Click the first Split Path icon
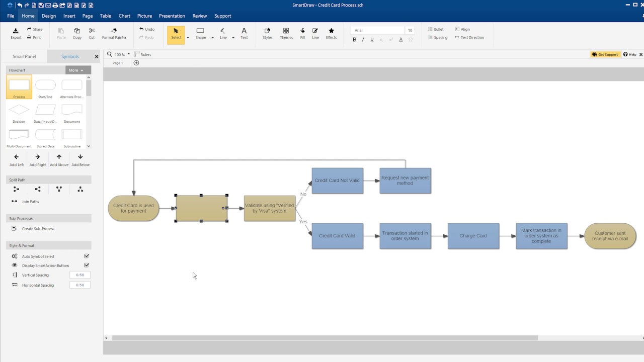 (x=16, y=189)
